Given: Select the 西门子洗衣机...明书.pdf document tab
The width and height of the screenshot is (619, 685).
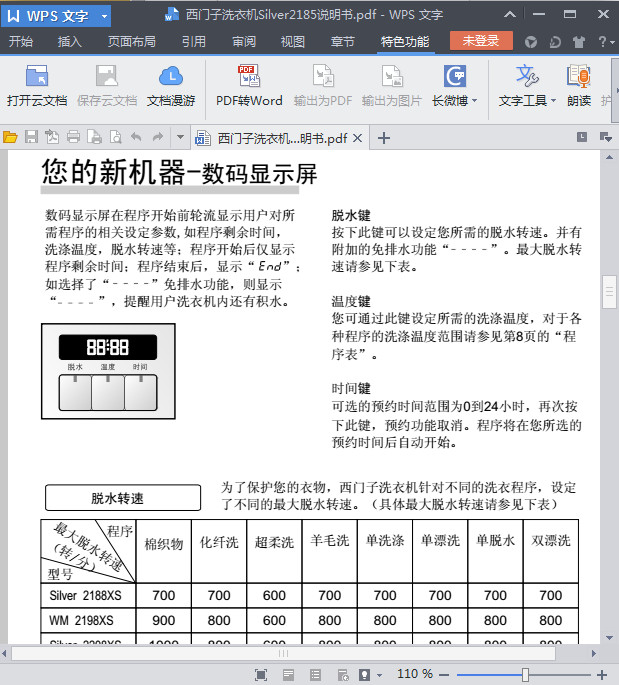Looking at the screenshot, I should tap(280, 138).
